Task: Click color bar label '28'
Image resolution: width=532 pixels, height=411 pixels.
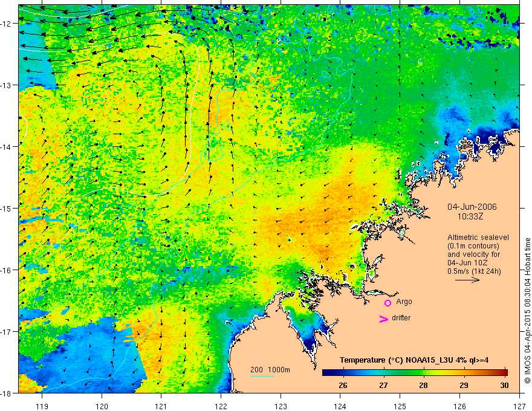Action: tap(423, 385)
